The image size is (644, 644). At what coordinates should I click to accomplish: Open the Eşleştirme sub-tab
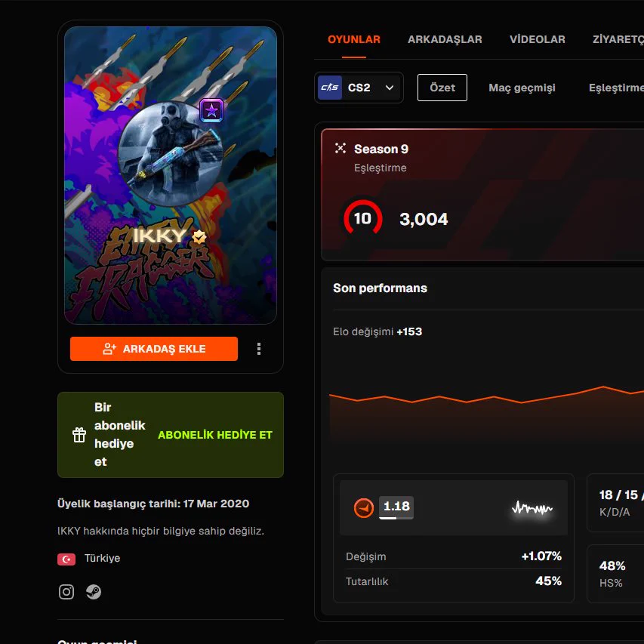click(616, 88)
